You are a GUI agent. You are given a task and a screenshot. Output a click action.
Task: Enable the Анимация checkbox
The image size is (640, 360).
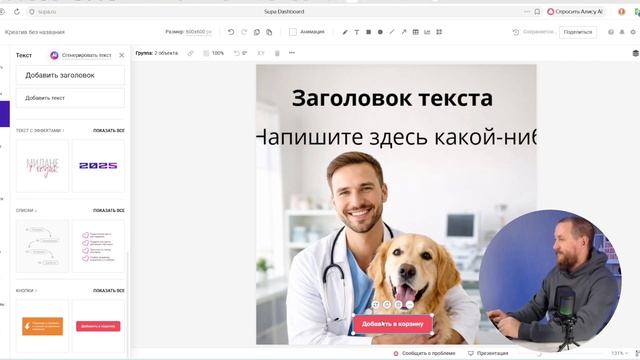coord(293,32)
